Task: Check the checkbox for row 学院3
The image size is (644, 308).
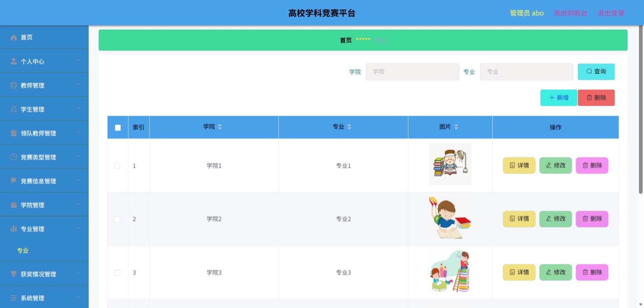Action: tap(117, 273)
